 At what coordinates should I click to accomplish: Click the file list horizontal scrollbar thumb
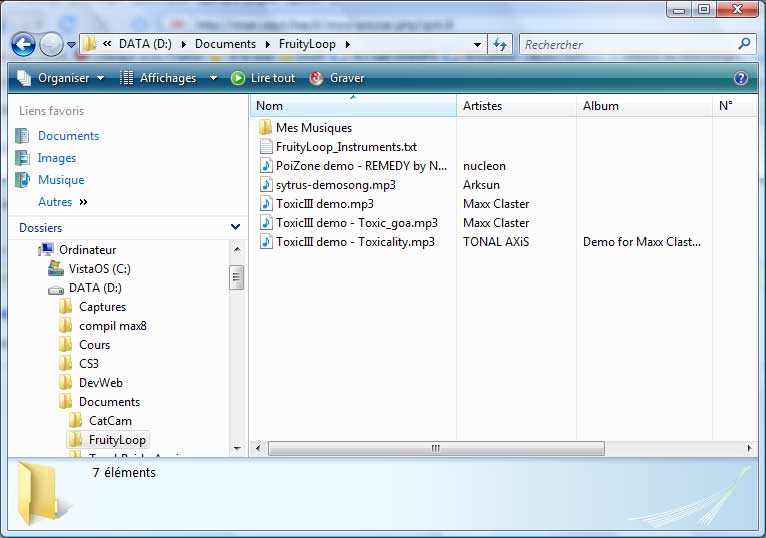point(436,448)
